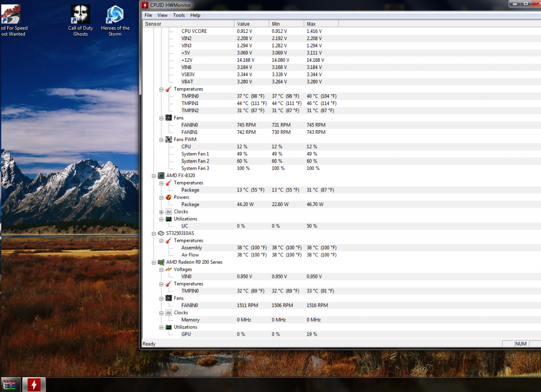
Task: Click the Sensor column header
Action: [188, 24]
